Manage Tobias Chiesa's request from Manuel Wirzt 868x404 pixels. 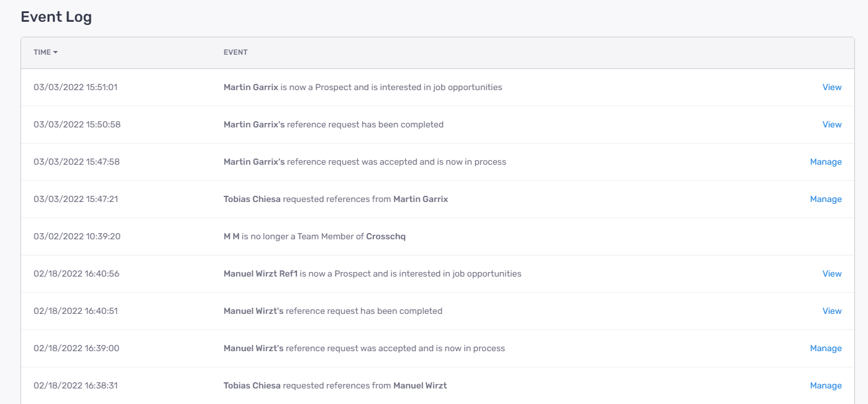(x=826, y=385)
